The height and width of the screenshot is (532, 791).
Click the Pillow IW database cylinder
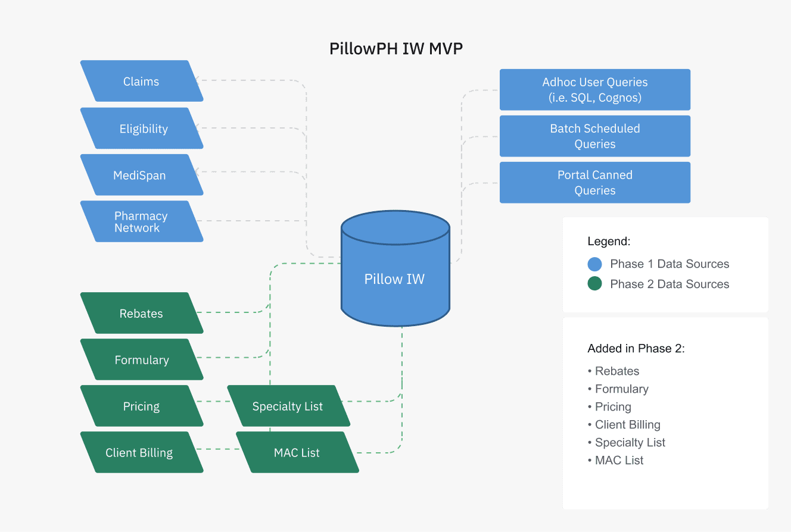pyautogui.click(x=395, y=268)
